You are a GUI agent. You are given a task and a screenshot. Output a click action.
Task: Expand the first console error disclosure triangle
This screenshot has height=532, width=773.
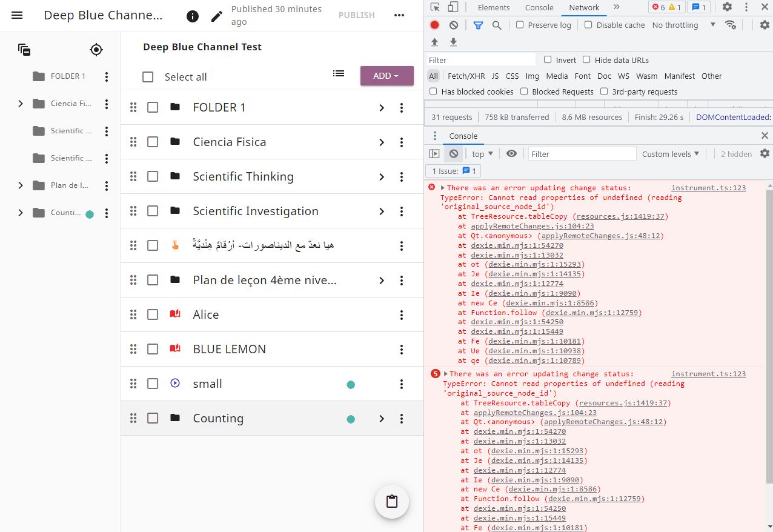443,188
